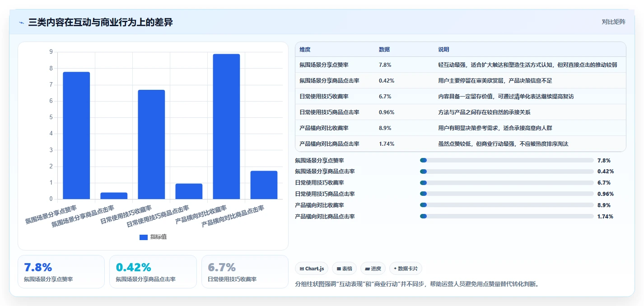Image resolution: width=644 pixels, height=306 pixels.
Task: Click the description 用户主要停留在审美欣赏层
Action: pos(495,81)
